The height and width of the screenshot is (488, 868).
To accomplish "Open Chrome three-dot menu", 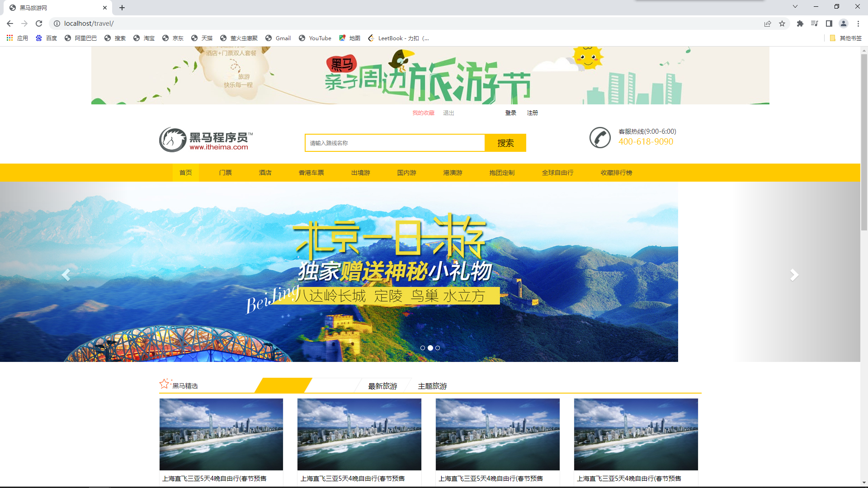I will coord(858,23).
